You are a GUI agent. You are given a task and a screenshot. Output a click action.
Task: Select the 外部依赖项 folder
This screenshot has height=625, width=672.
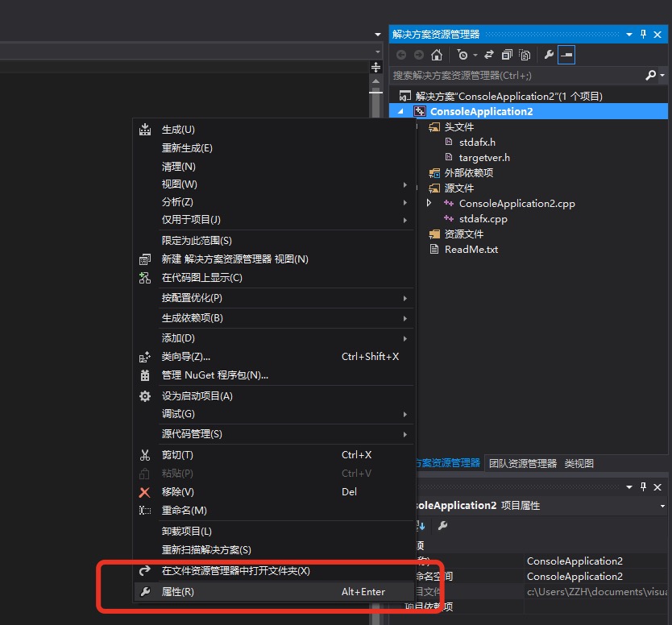point(468,172)
